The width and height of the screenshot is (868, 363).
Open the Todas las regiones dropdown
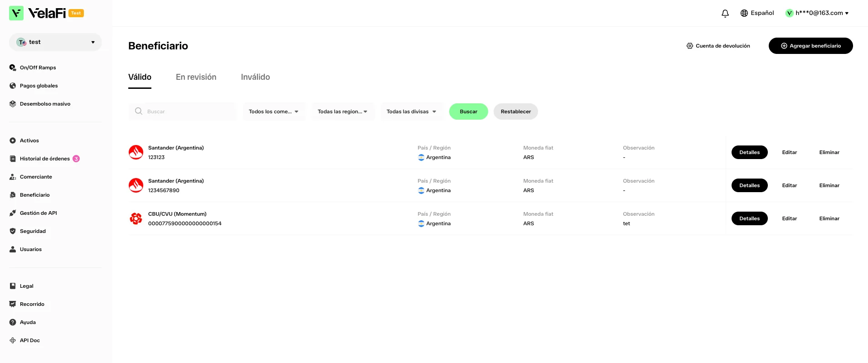pos(343,111)
